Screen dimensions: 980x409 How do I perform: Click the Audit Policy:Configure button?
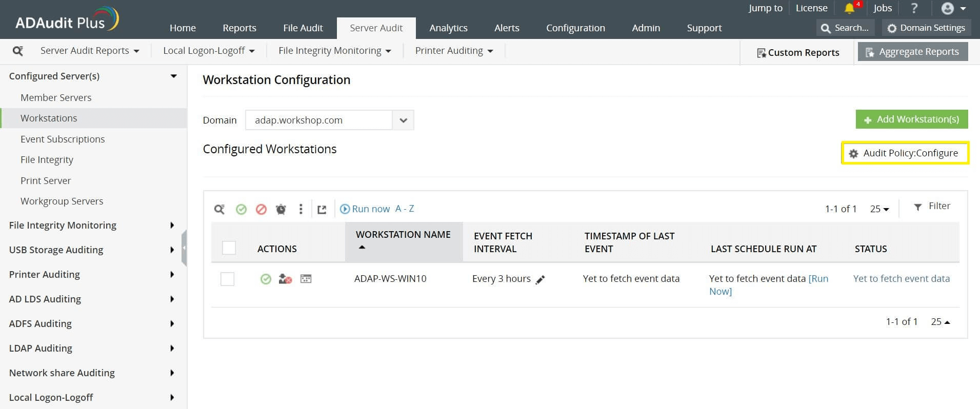(905, 153)
